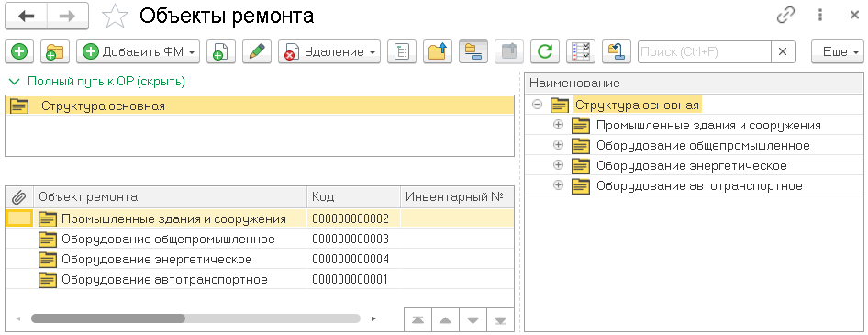This screenshot has height=335, width=868.
Task: Sort by the Объект ремонта column header
Action: 170,196
